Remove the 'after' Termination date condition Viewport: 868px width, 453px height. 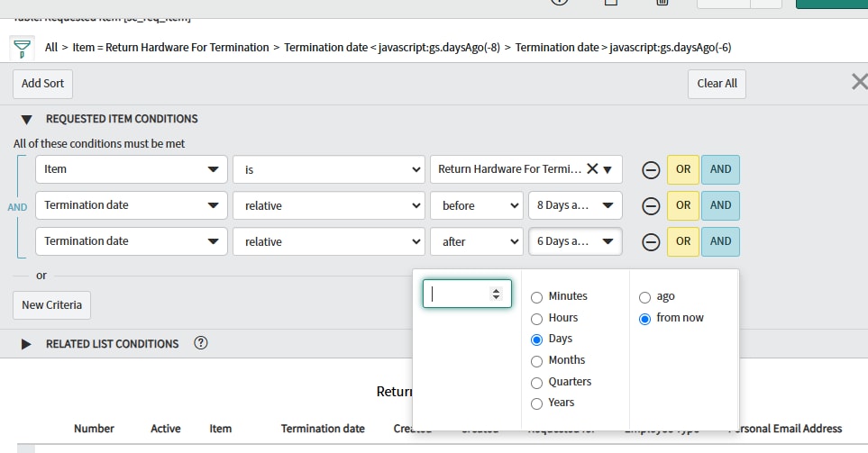[650, 241]
